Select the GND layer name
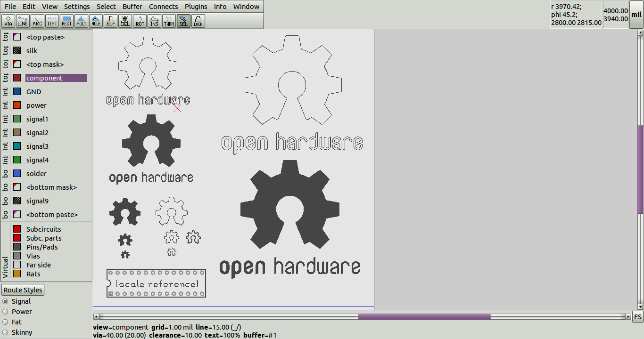The image size is (644, 339). 33,92
